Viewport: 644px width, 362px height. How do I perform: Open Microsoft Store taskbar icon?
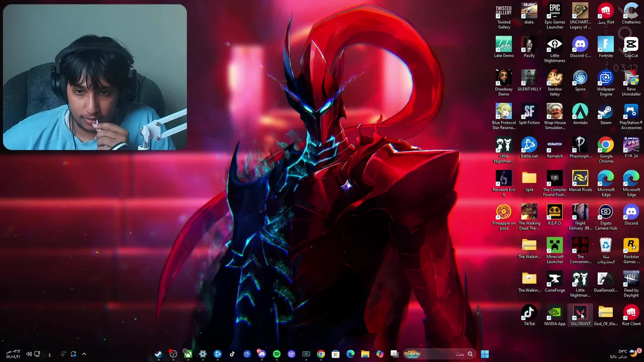336,354
